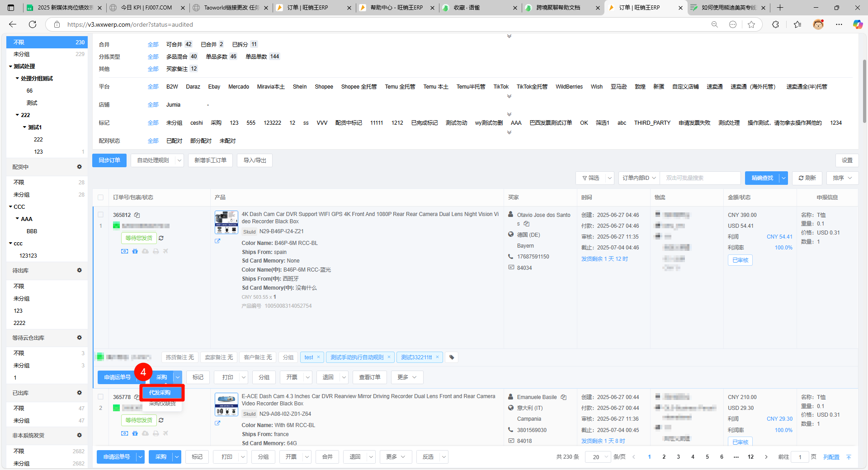Click the tag icon after 测试332211tt label
868x470 pixels.
coord(452,357)
